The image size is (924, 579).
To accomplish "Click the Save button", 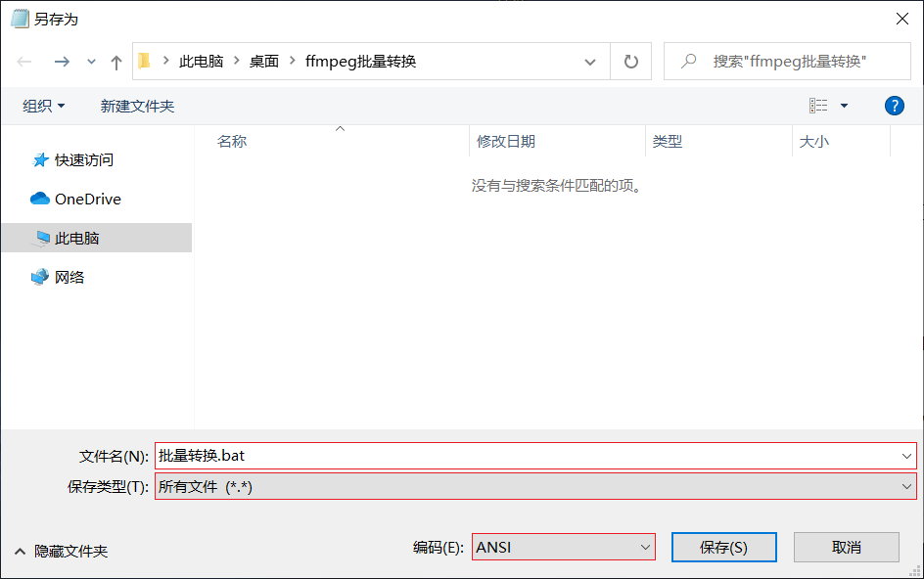I will [x=723, y=548].
